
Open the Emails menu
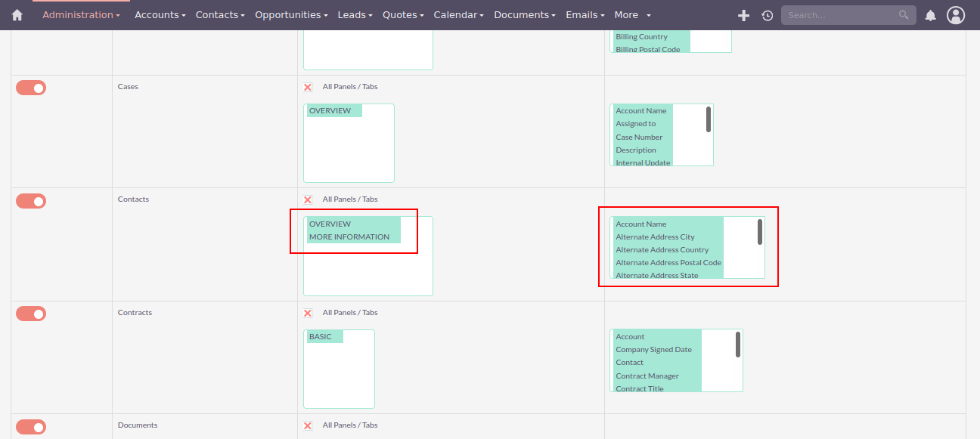tap(585, 15)
